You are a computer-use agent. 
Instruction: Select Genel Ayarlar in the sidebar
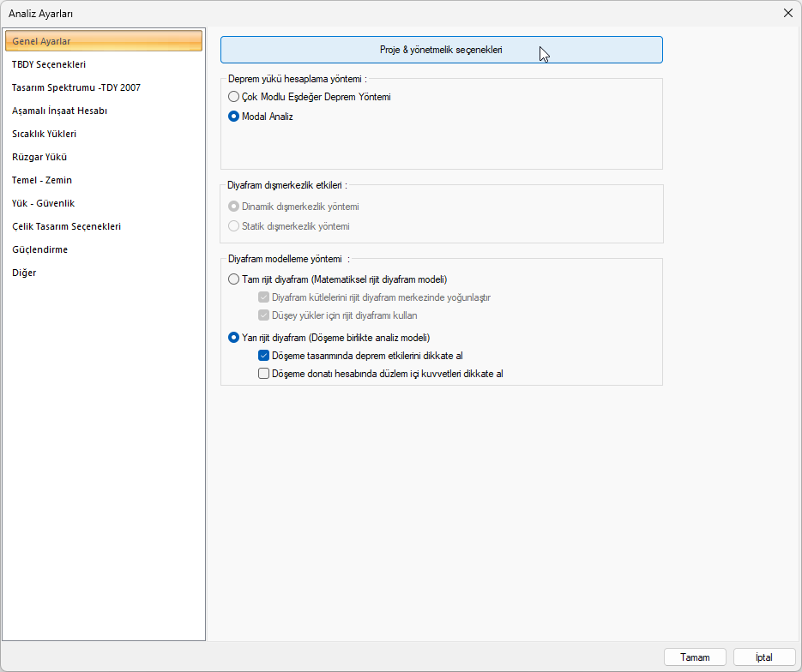coord(104,41)
